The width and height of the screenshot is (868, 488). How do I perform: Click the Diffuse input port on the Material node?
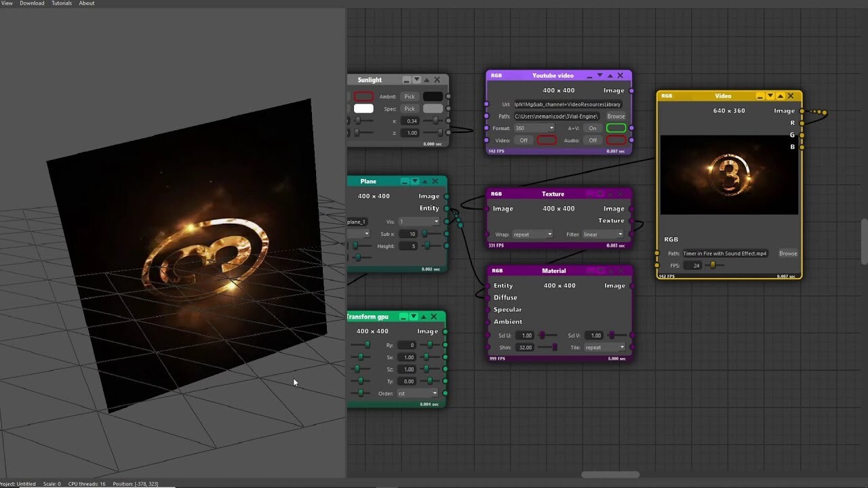point(486,297)
